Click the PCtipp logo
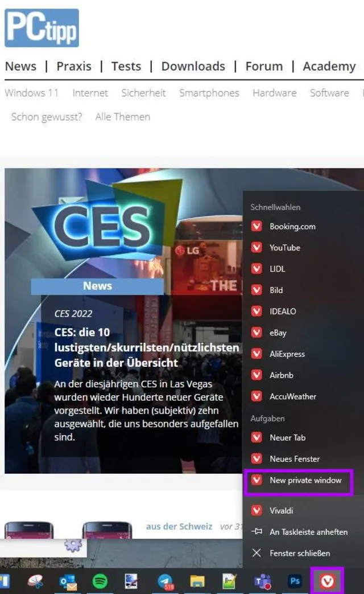This screenshot has height=594, width=364. tap(42, 28)
